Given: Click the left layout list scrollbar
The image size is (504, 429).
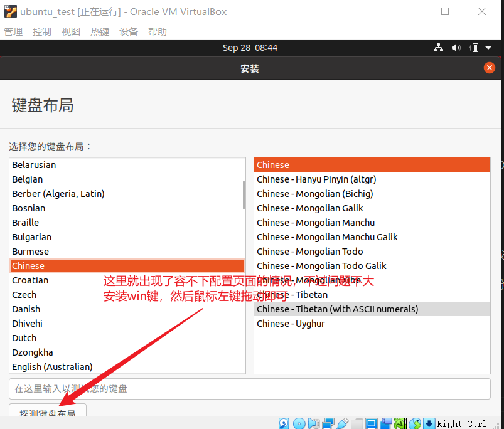Looking at the screenshot, I should click(244, 195).
